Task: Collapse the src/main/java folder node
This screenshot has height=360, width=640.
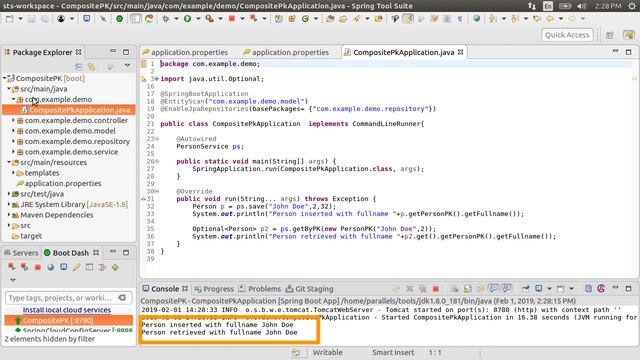Action: point(9,89)
